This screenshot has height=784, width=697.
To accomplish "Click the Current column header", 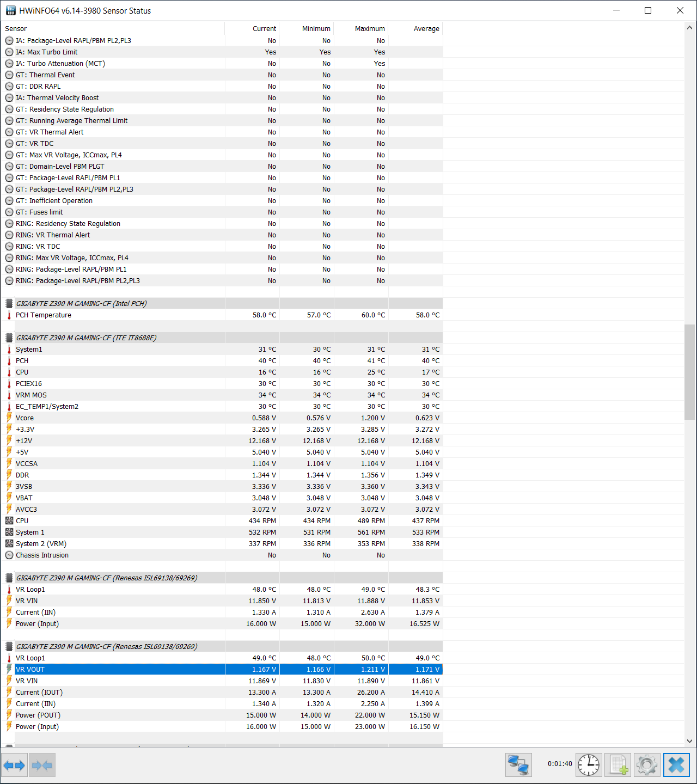I will coord(252,29).
